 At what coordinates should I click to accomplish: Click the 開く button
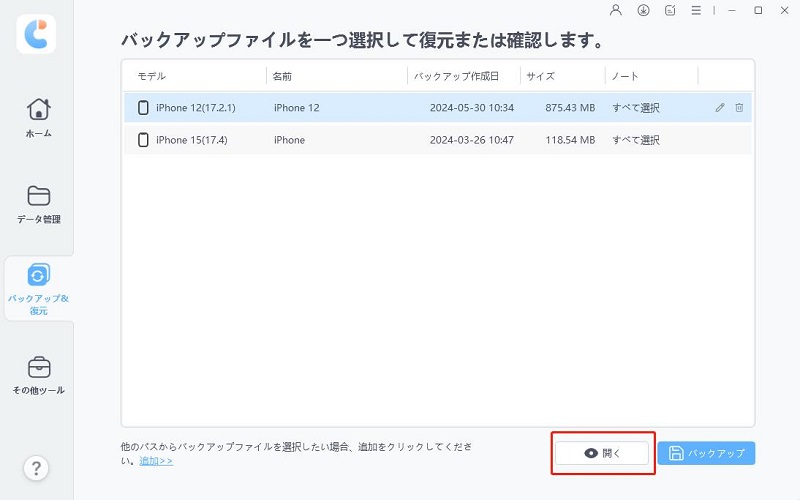pyautogui.click(x=603, y=453)
